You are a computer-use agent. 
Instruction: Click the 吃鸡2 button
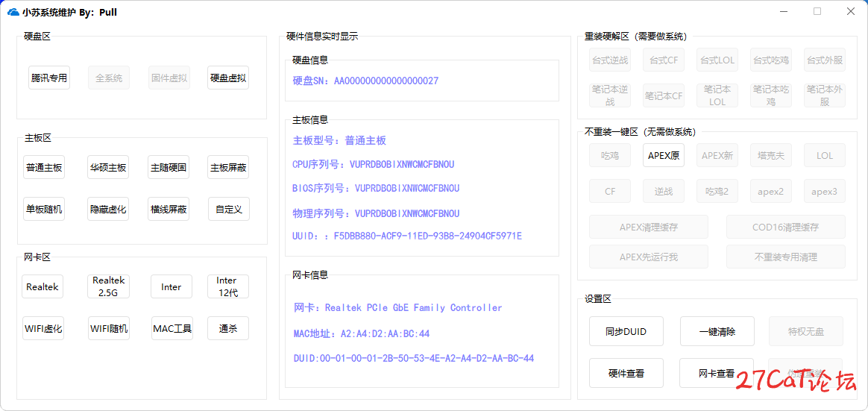tap(717, 191)
